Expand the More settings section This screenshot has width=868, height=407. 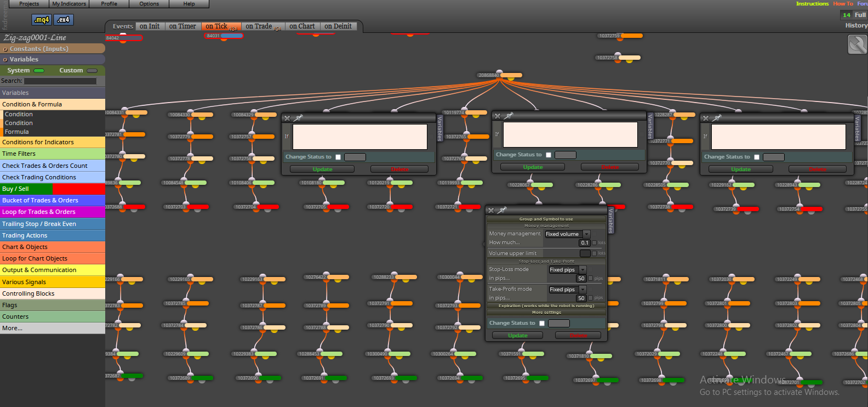pyautogui.click(x=546, y=312)
